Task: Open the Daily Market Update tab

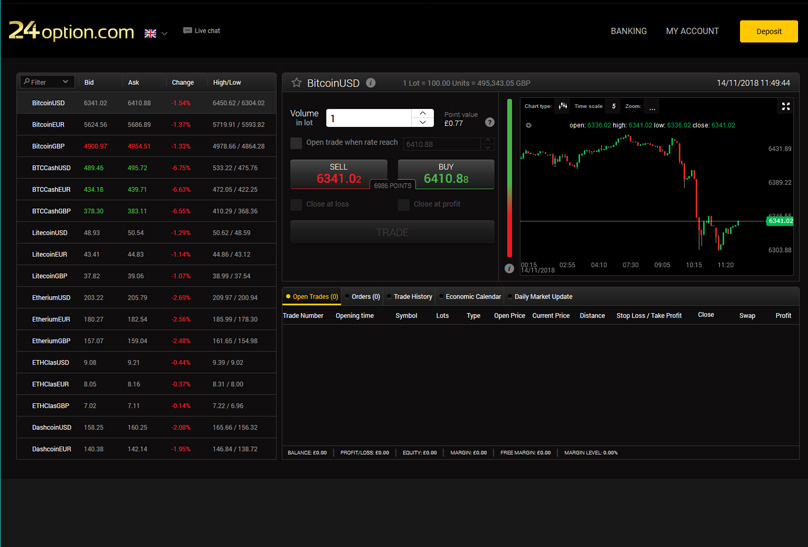Action: [x=540, y=297]
